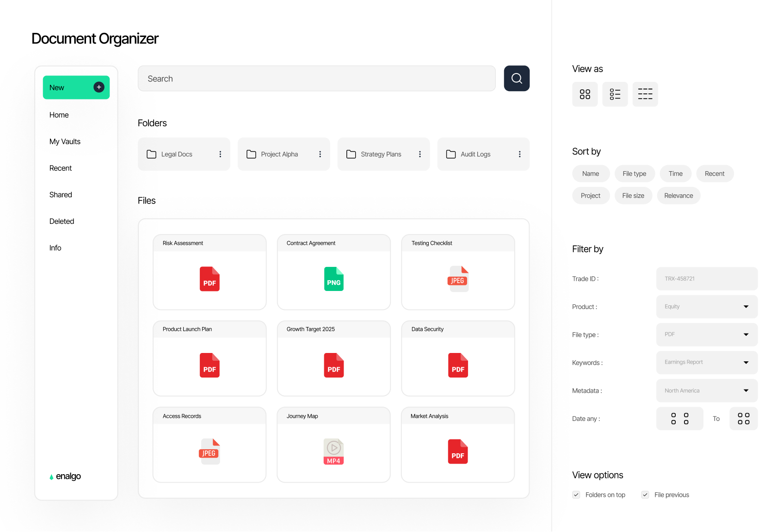Screen dimensions: 783x532
Task: Open the start date picker calendar icon
Action: pos(679,418)
